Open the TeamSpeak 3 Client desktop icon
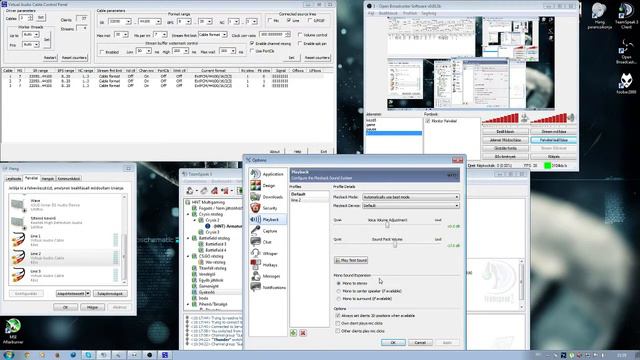The height and width of the screenshot is (360, 640). [626, 16]
